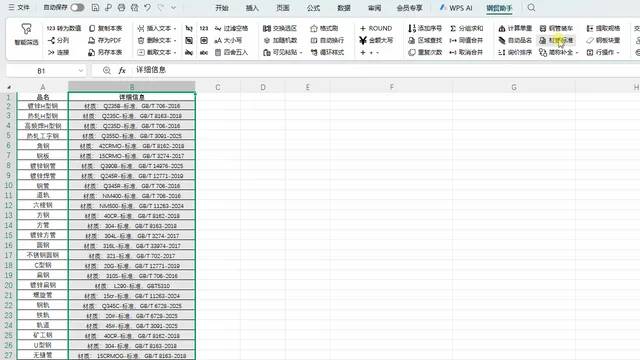Select cell A8 containing 镀锌钢管
Image resolution: width=640 pixels, height=360 pixels.
(x=42, y=166)
